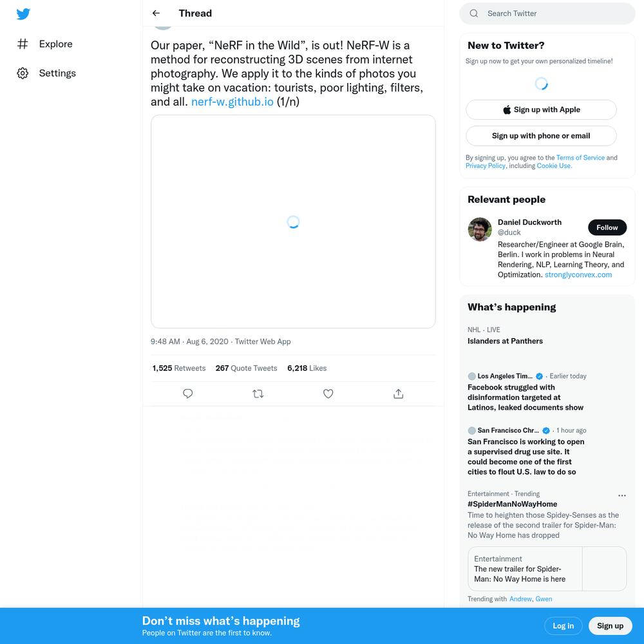Go back using the Thread arrow
This screenshot has width=644, height=644.
(x=156, y=13)
